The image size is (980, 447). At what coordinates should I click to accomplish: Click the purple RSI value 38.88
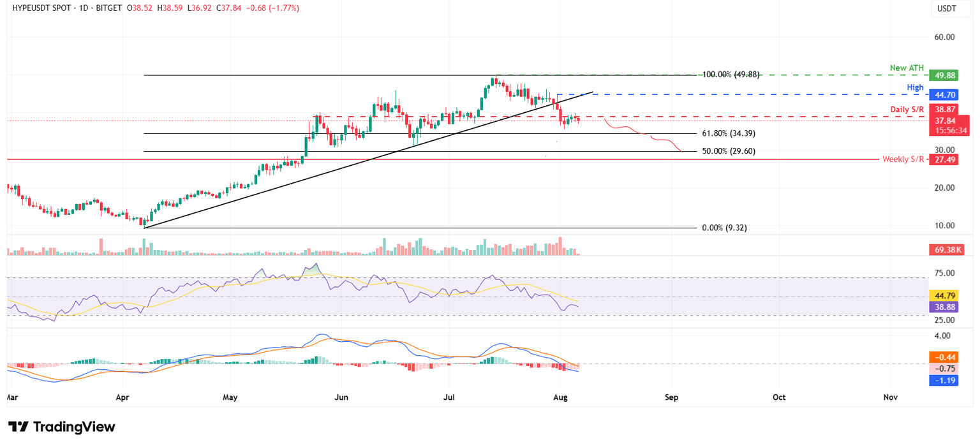tap(944, 307)
